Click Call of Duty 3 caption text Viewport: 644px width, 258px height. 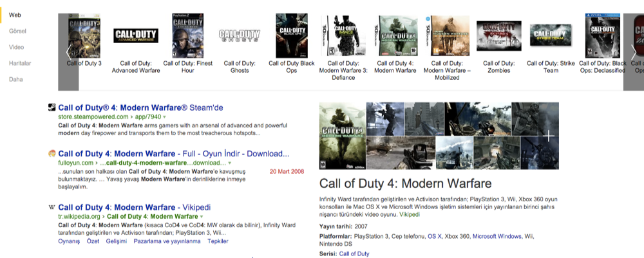pos(84,63)
